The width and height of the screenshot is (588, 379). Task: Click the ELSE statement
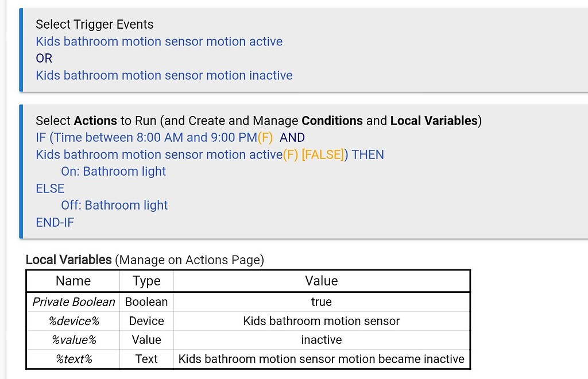tap(50, 188)
